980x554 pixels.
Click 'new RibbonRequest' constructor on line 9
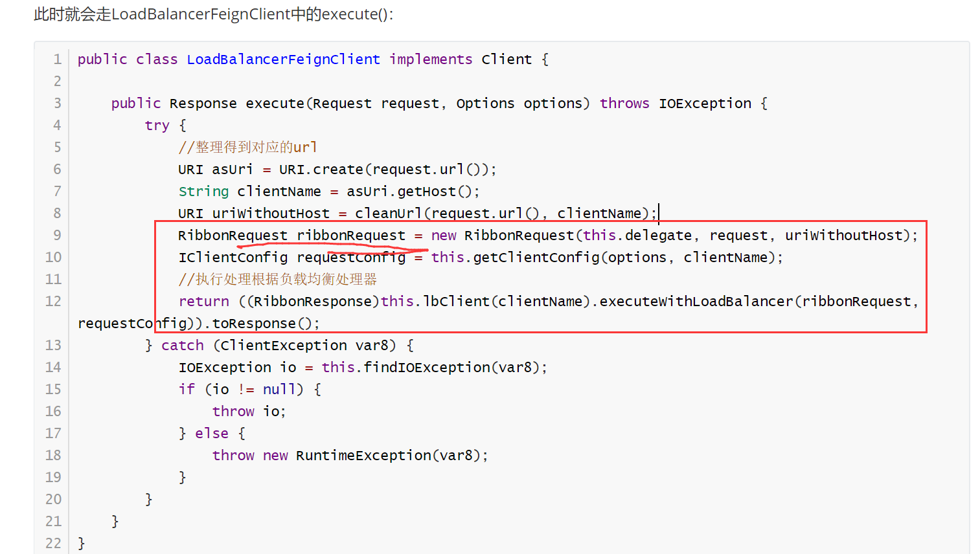pyautogui.click(x=503, y=236)
